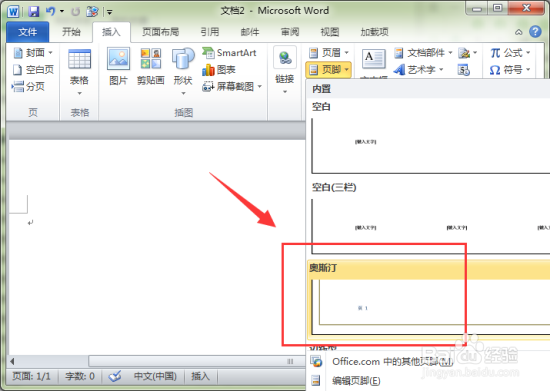Insert a picture with 图片 icon
Image resolution: width=550 pixels, height=391 pixels.
[x=119, y=67]
